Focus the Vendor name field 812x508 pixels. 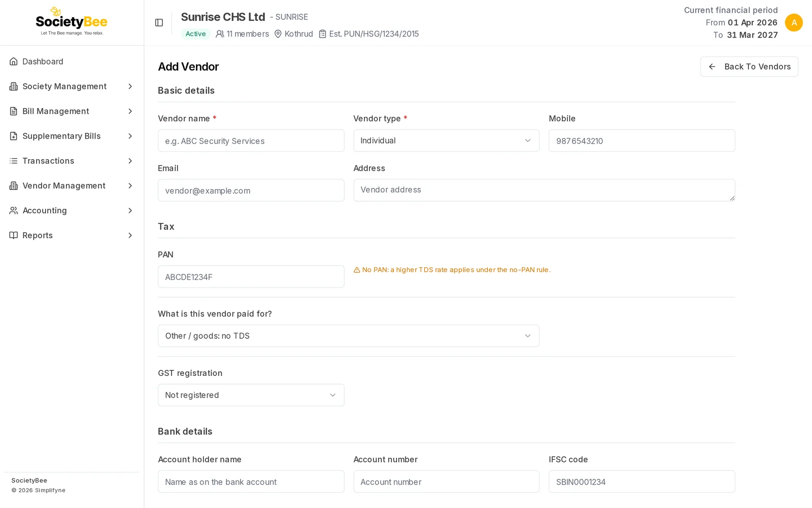coord(251,141)
